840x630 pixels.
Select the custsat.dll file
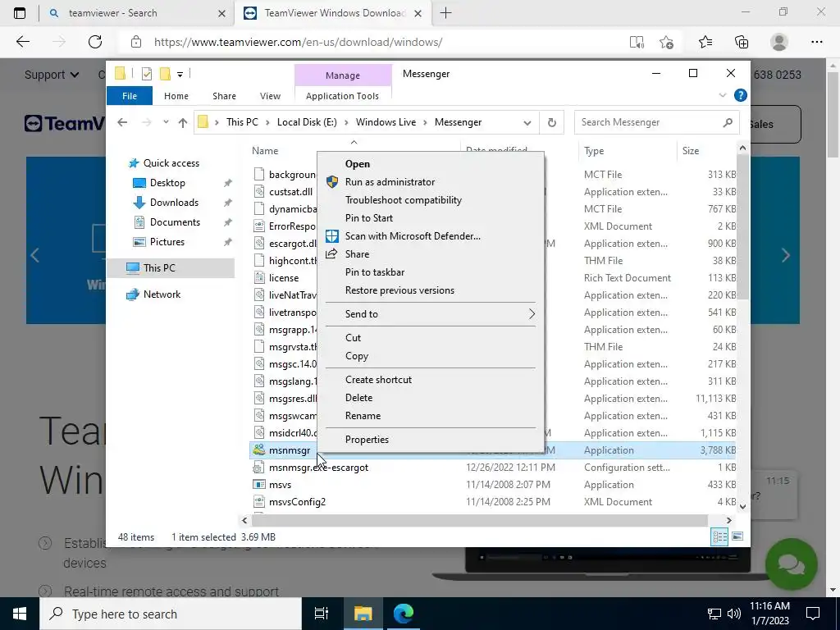(291, 192)
